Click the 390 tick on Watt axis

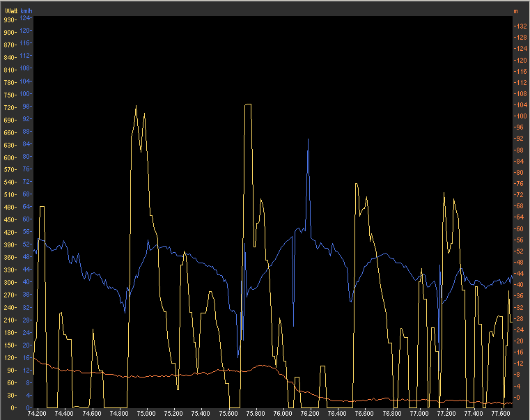tap(9, 245)
